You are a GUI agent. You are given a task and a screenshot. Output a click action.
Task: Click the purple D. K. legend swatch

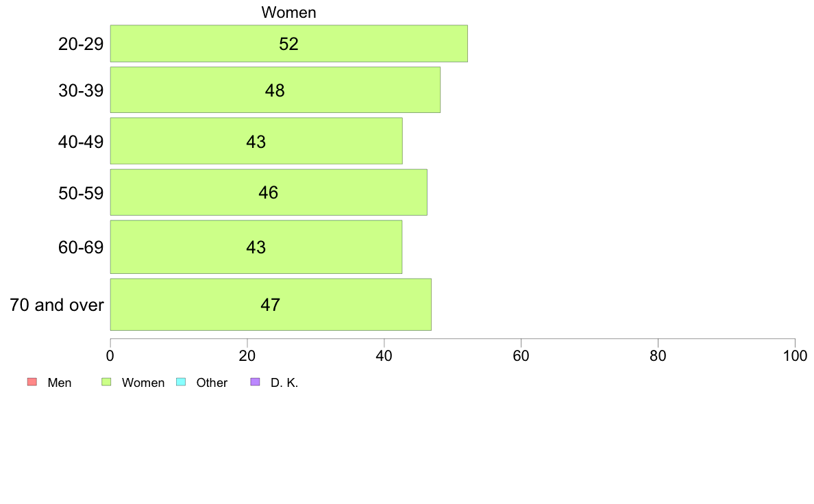(x=255, y=382)
